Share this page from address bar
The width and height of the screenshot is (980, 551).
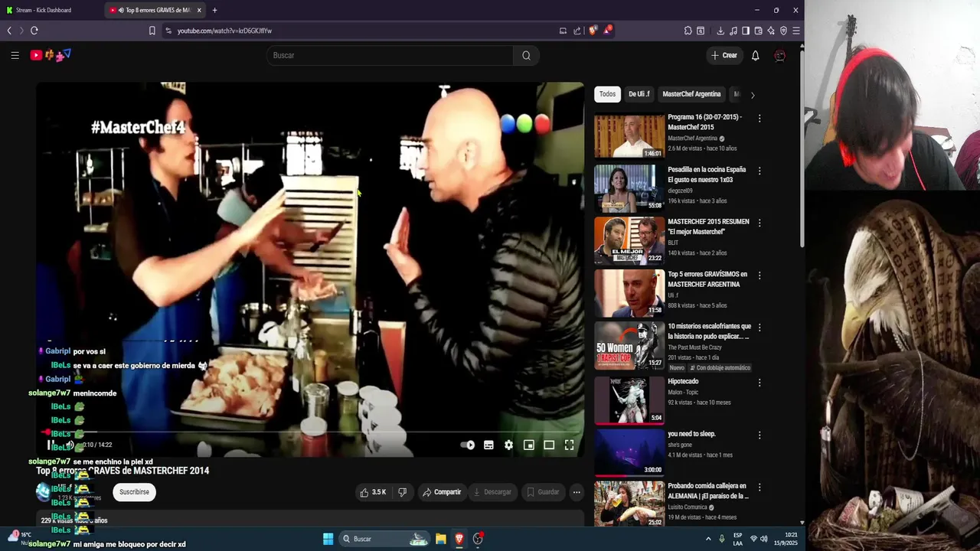[577, 31]
